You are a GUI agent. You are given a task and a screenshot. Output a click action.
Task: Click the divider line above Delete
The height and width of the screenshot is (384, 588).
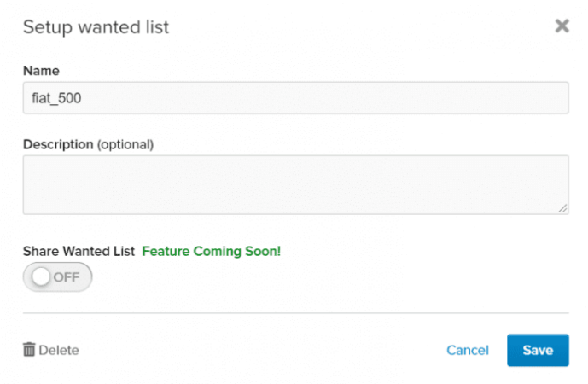coord(296,313)
